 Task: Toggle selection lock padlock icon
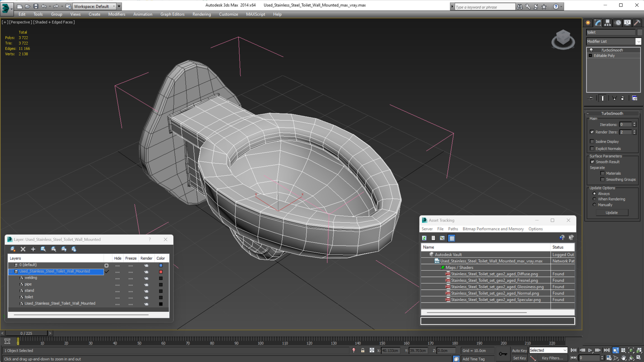tap(363, 350)
